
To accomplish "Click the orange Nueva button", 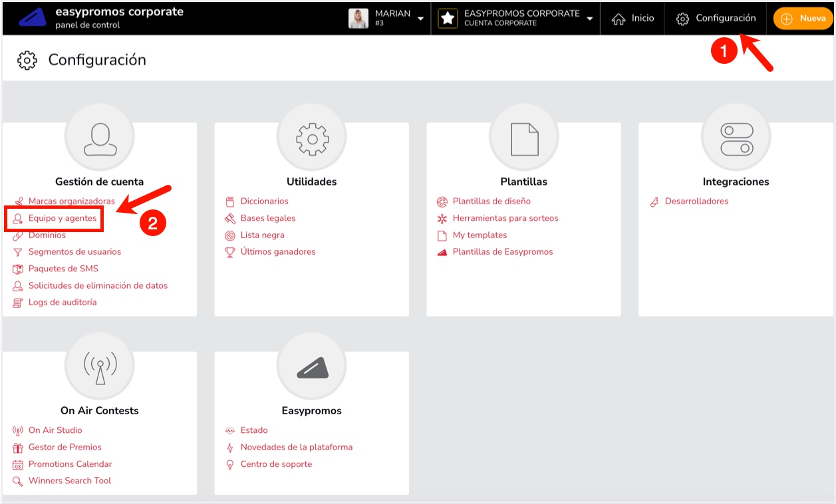I will 803,19.
